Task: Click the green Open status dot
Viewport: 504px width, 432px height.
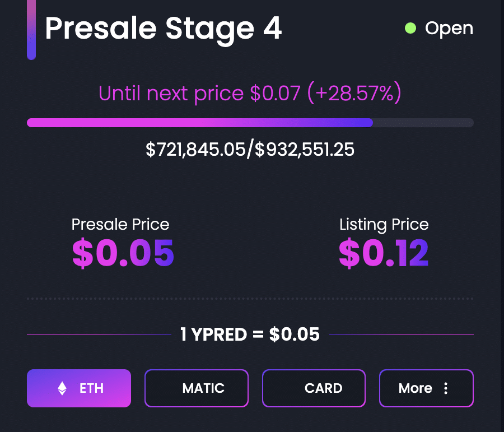Action: [x=410, y=28]
